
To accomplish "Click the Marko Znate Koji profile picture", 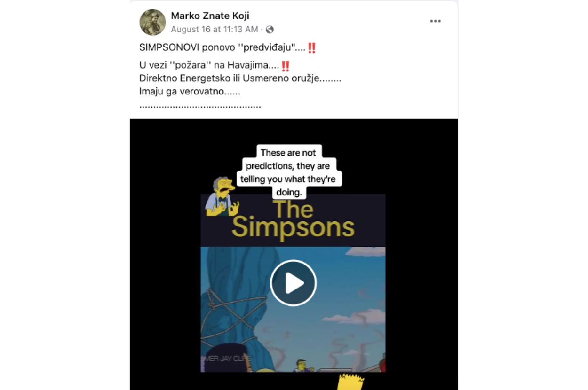I will coord(152,22).
